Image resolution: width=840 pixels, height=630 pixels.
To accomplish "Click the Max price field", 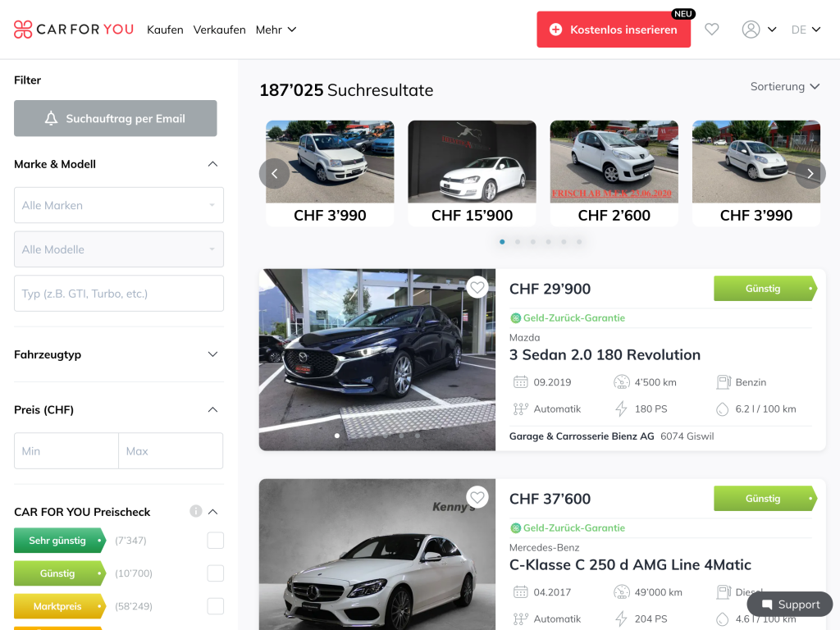I will [171, 451].
